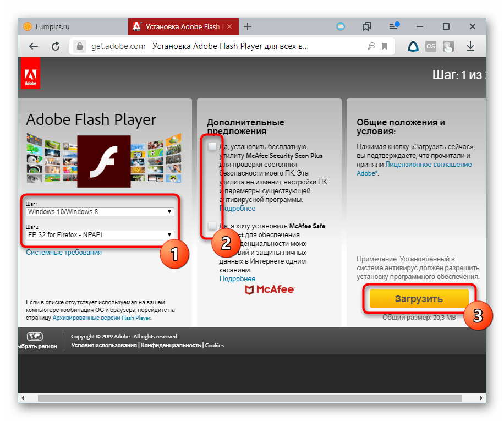Open Подробнее link under Security Scan Plus
504x421 pixels.
point(238,209)
